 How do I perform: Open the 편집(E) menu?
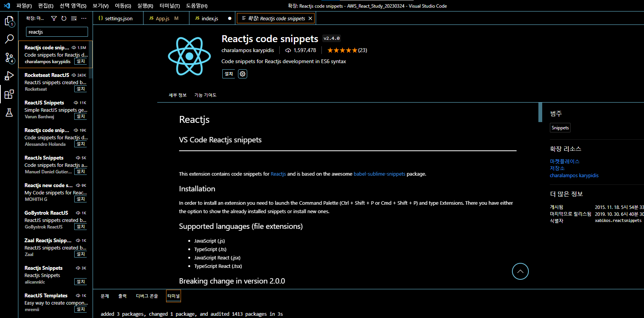point(46,6)
